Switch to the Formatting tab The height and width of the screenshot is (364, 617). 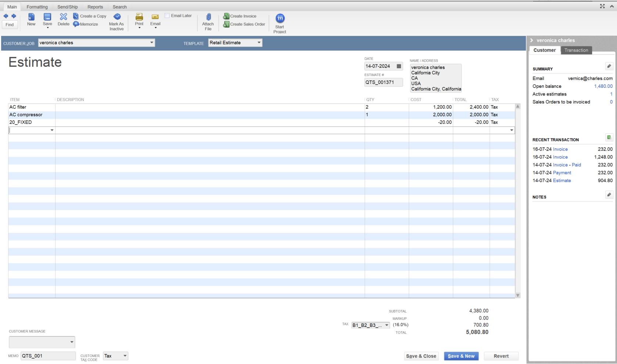(37, 7)
